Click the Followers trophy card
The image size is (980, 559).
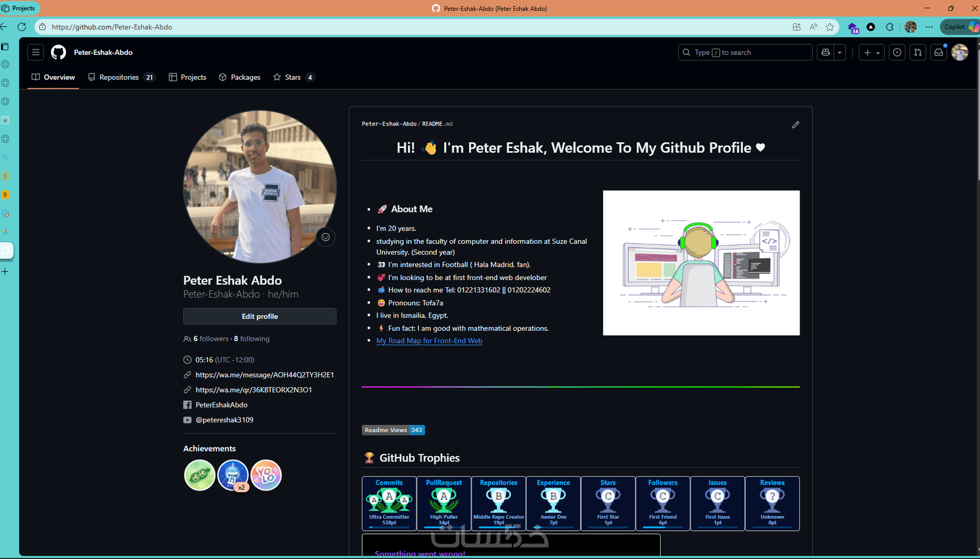click(x=663, y=503)
